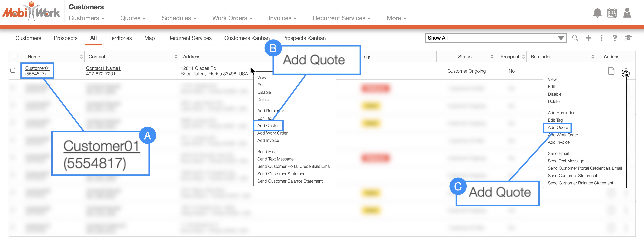644x237 pixels.
Task: Click the document icon in Customer01 row
Action: pos(611,71)
